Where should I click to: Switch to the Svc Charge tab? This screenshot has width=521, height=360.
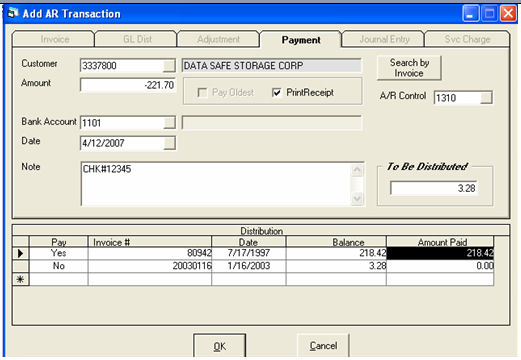[x=467, y=39]
